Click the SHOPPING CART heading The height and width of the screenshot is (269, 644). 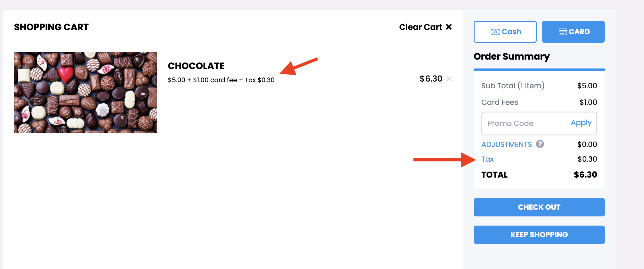tap(51, 27)
